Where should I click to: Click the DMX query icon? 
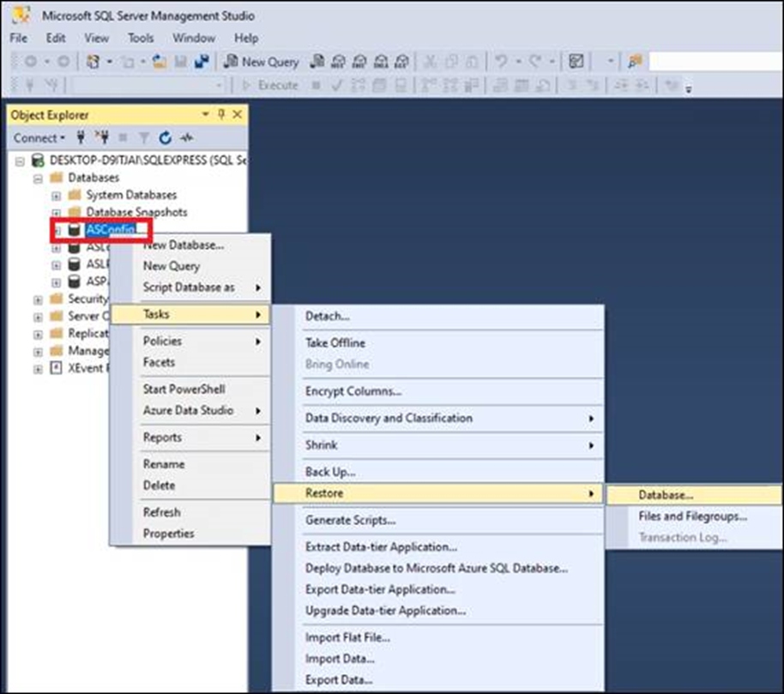(359, 62)
